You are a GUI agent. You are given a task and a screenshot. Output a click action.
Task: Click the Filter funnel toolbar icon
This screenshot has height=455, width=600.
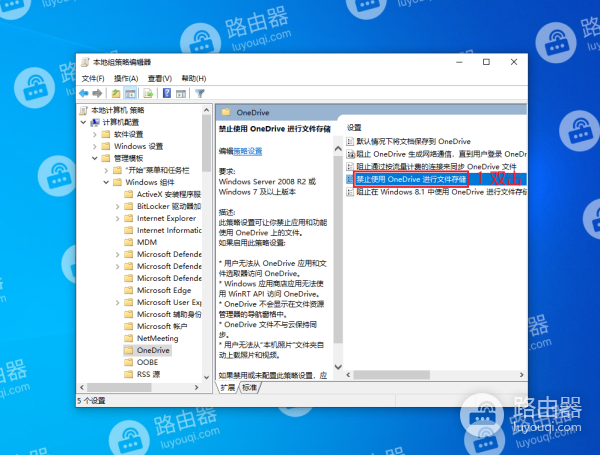coord(200,93)
